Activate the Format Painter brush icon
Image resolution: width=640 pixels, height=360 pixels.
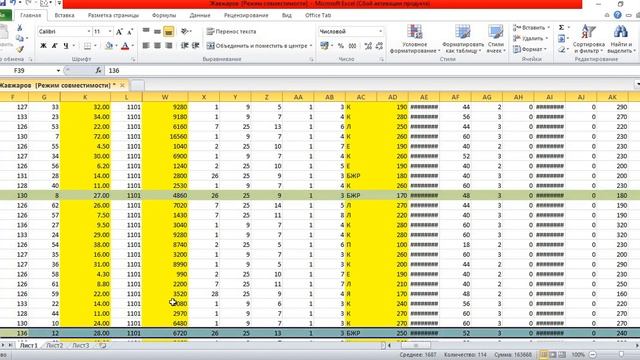pyautogui.click(x=19, y=49)
